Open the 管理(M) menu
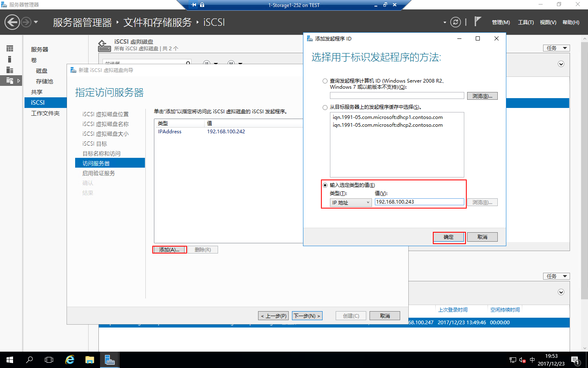The width and height of the screenshot is (588, 368). click(x=501, y=22)
